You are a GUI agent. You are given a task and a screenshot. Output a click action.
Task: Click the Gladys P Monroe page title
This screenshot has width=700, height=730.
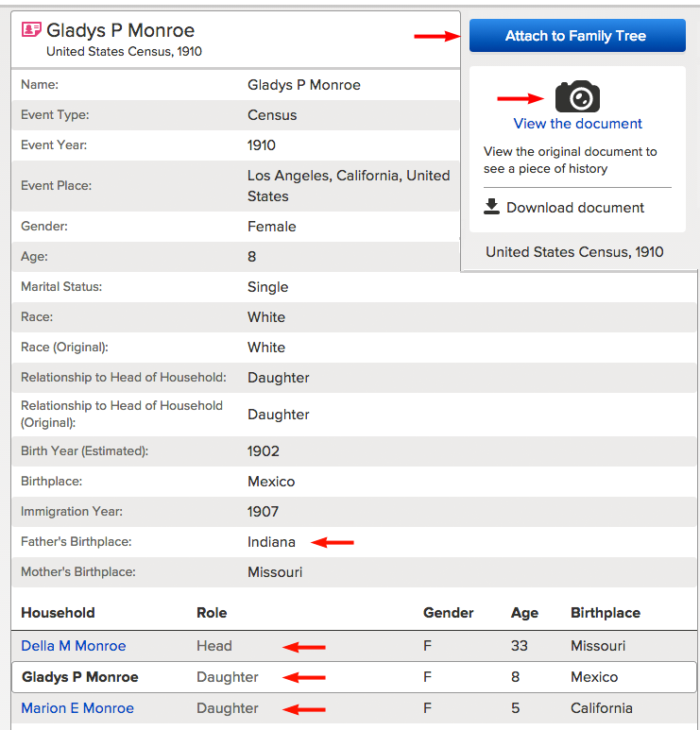(121, 30)
